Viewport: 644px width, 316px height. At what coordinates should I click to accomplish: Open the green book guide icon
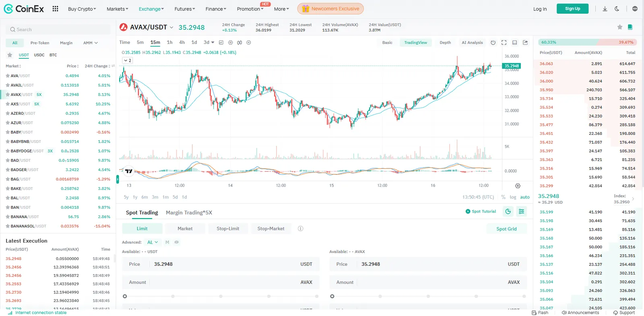(630, 27)
